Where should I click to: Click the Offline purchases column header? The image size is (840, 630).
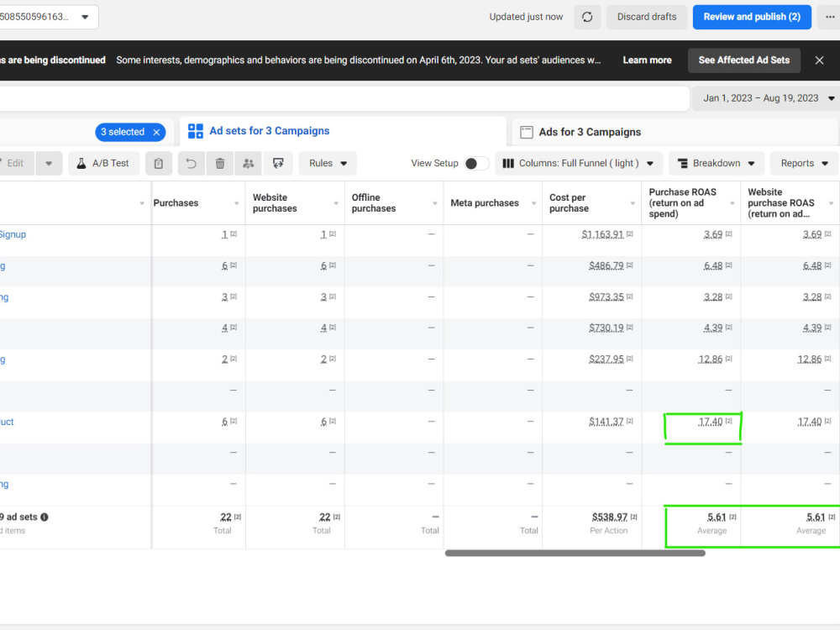click(374, 203)
